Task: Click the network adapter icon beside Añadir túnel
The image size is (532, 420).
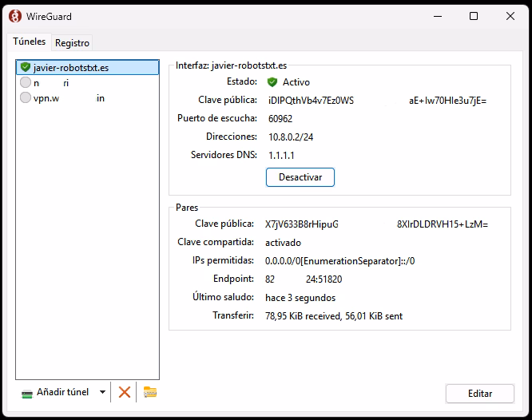Action: pos(27,394)
